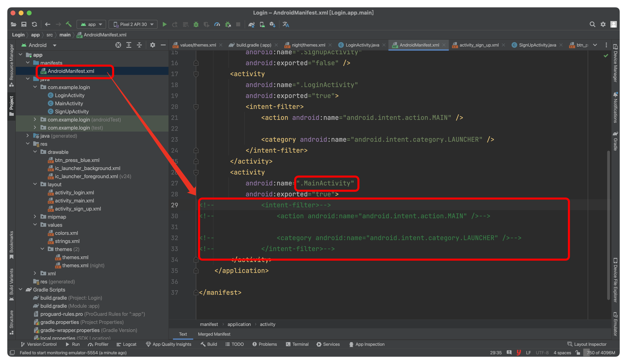The width and height of the screenshot is (627, 364).
Task: Open the Logcat tool window
Action: point(126,344)
